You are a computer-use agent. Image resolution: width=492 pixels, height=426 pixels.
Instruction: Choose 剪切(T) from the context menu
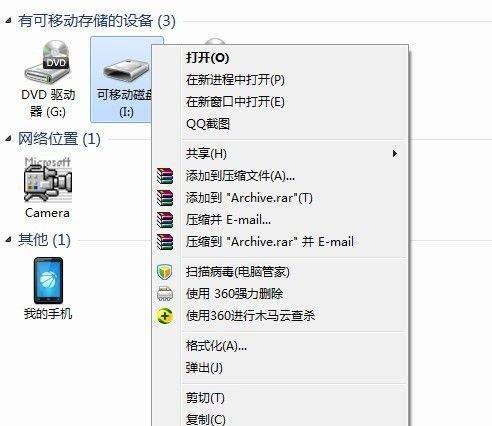point(205,397)
